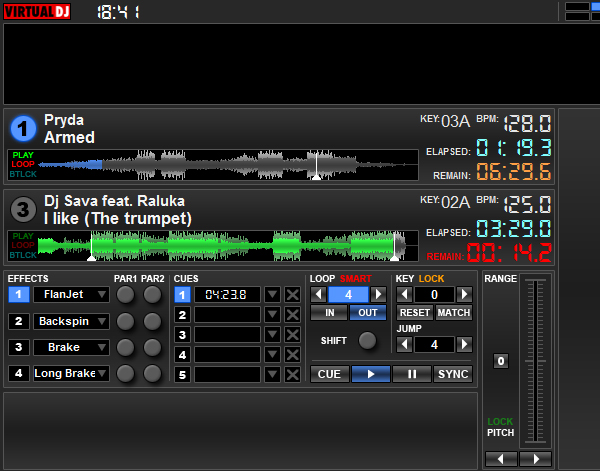The height and width of the screenshot is (471, 600).
Task: Delete cue 4 with its X icon
Action: (x=293, y=354)
